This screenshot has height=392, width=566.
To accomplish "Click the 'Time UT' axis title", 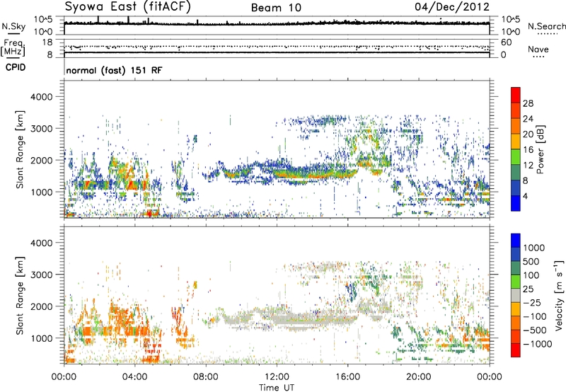I will tap(277, 388).
